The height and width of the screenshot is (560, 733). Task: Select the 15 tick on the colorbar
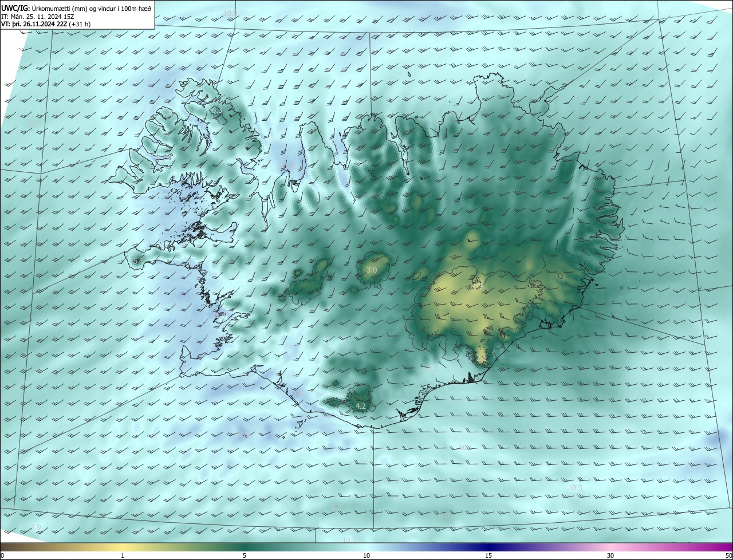click(488, 555)
